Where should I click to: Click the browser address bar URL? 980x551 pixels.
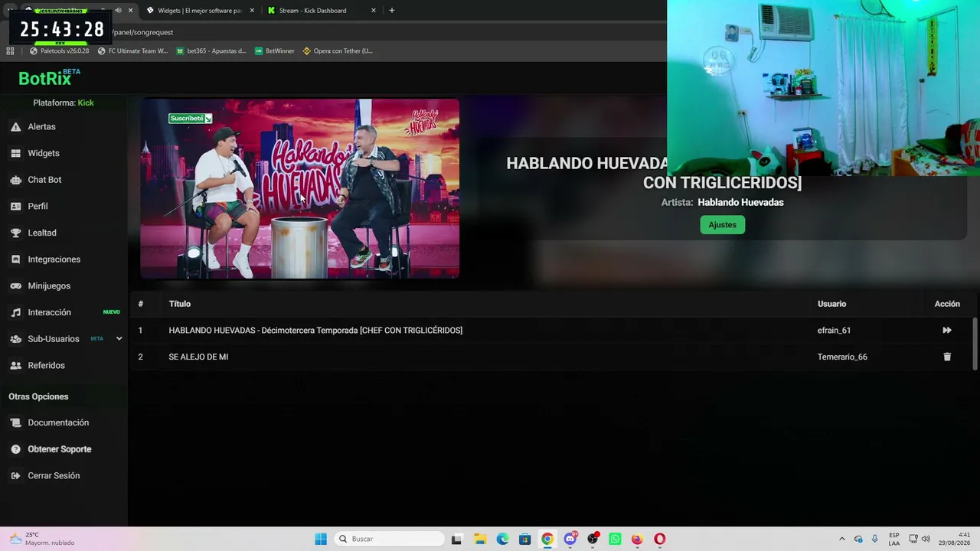(142, 32)
